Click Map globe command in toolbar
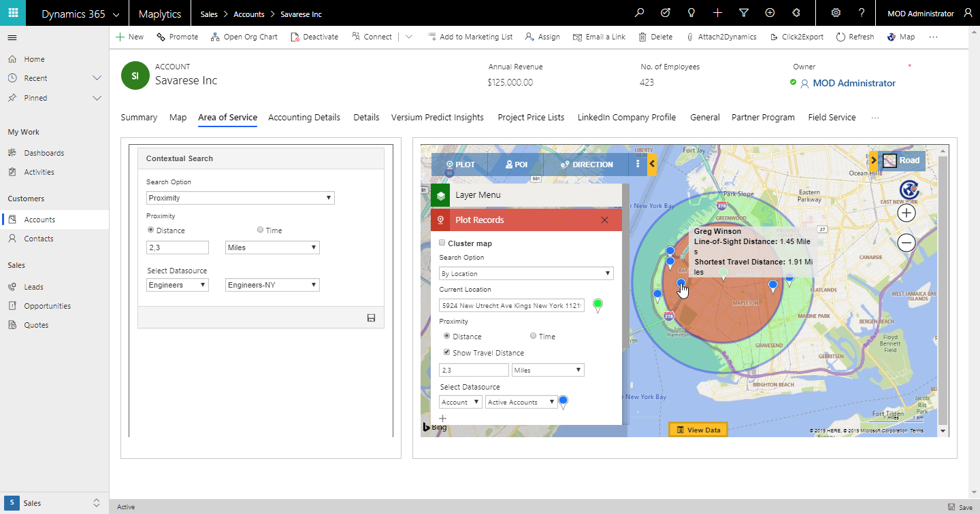 pyautogui.click(x=901, y=37)
